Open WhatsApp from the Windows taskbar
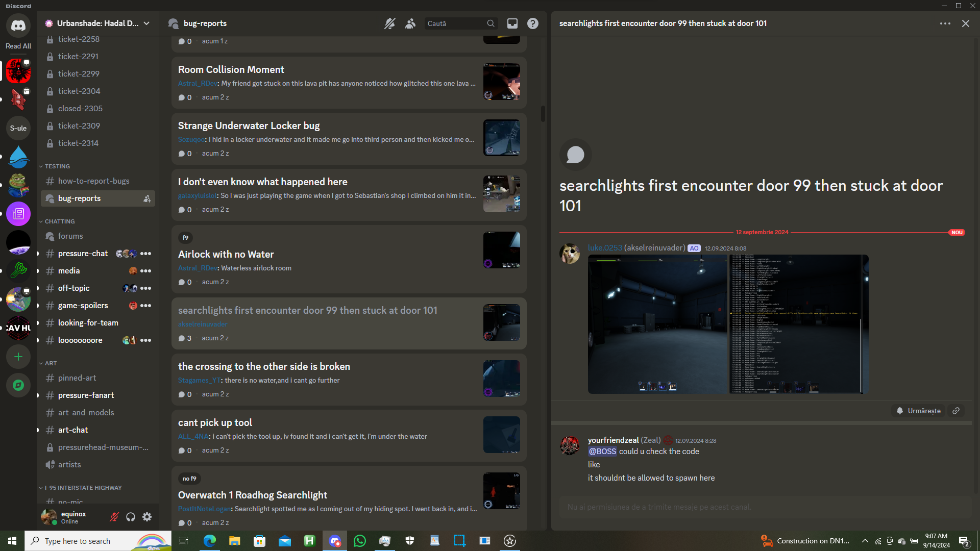The image size is (980, 551). pyautogui.click(x=360, y=541)
